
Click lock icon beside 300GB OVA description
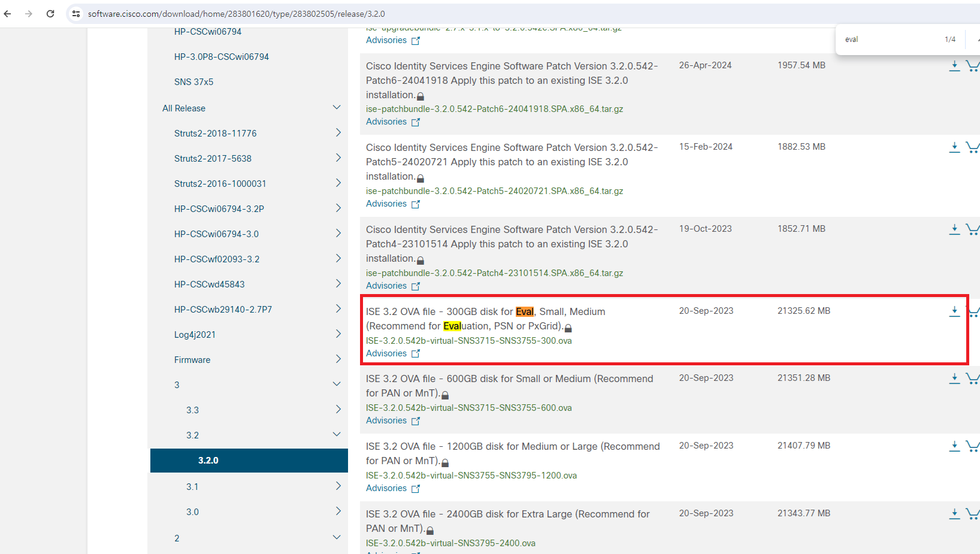[x=568, y=328]
